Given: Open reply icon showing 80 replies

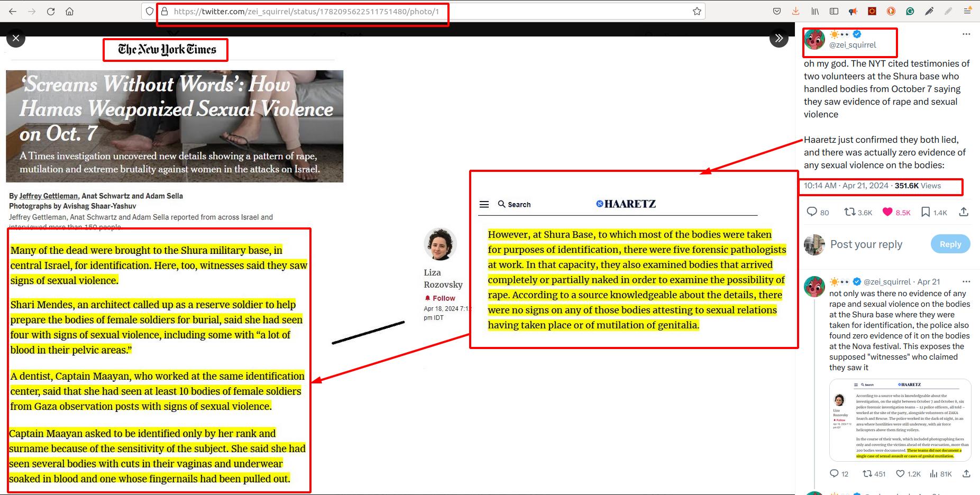Looking at the screenshot, I should pyautogui.click(x=812, y=212).
